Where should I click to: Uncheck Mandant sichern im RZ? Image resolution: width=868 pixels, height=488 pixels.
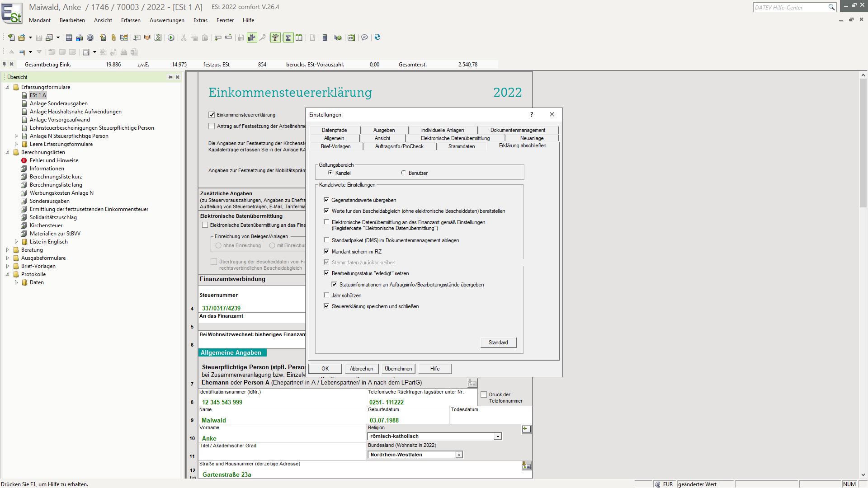(x=326, y=252)
